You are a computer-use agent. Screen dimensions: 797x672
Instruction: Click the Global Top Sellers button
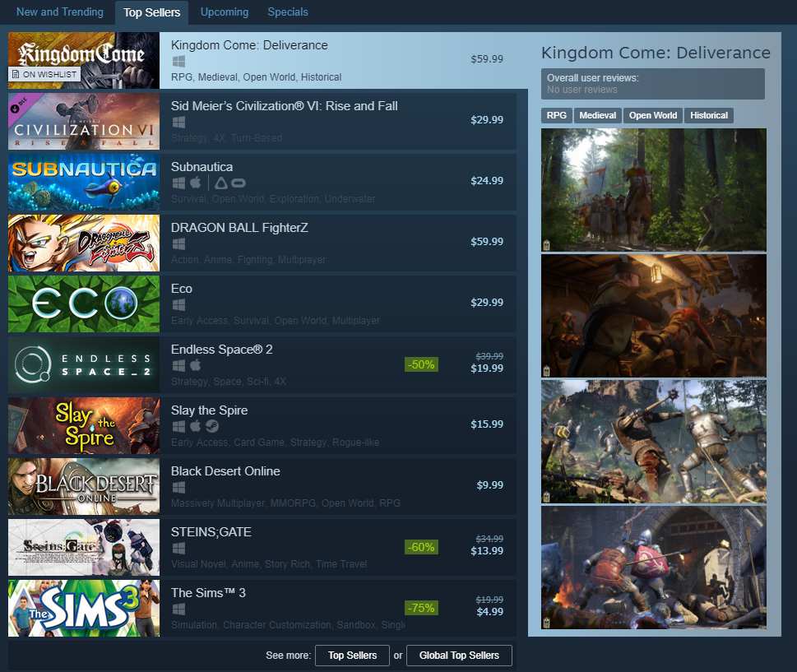point(459,656)
